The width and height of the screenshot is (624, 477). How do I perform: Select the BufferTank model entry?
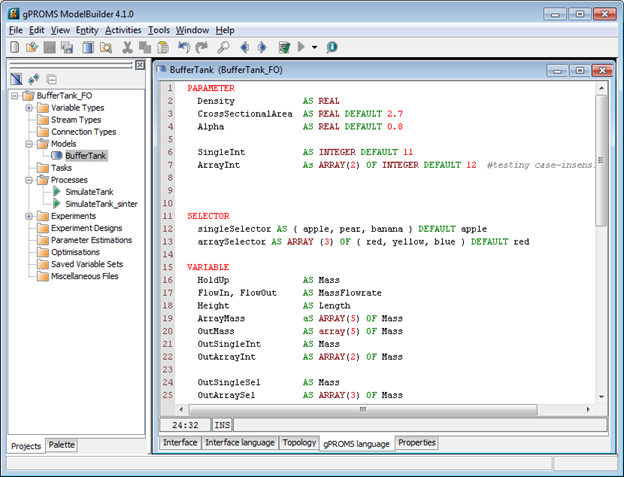(86, 156)
